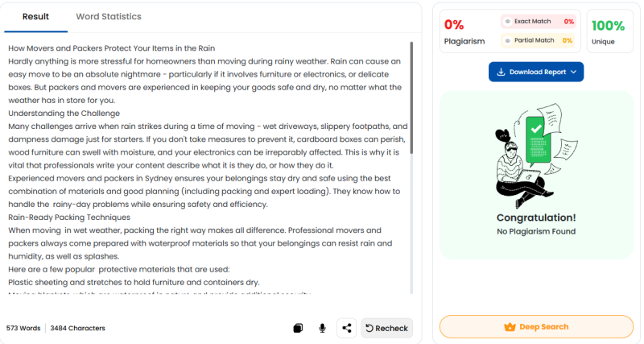Click the Partial Match 0% badge
The width and height of the screenshot is (644, 344).
pos(539,40)
